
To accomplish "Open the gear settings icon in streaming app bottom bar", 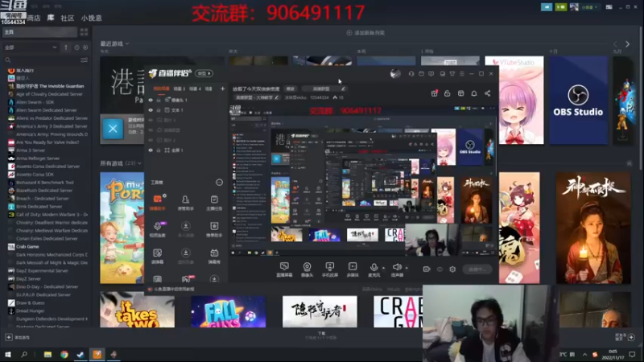I will 452,269.
